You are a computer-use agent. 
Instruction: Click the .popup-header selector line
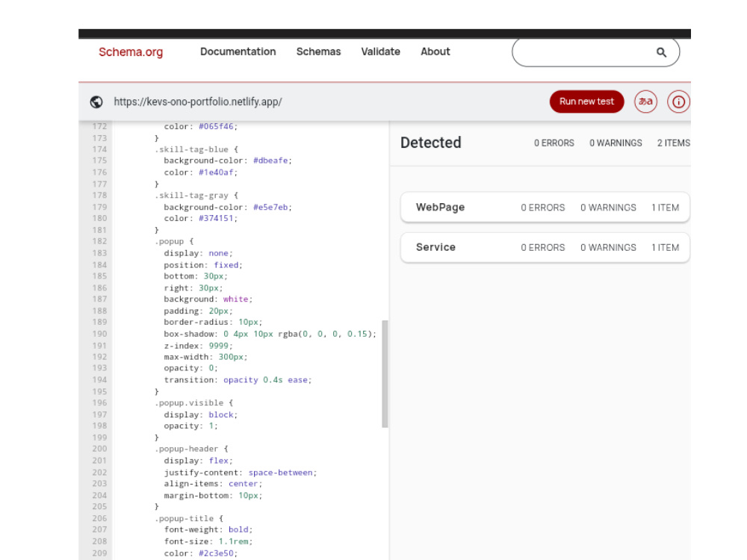tap(191, 449)
